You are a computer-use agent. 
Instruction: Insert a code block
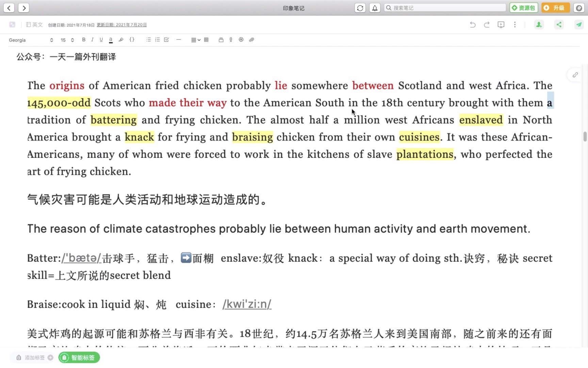(x=132, y=40)
